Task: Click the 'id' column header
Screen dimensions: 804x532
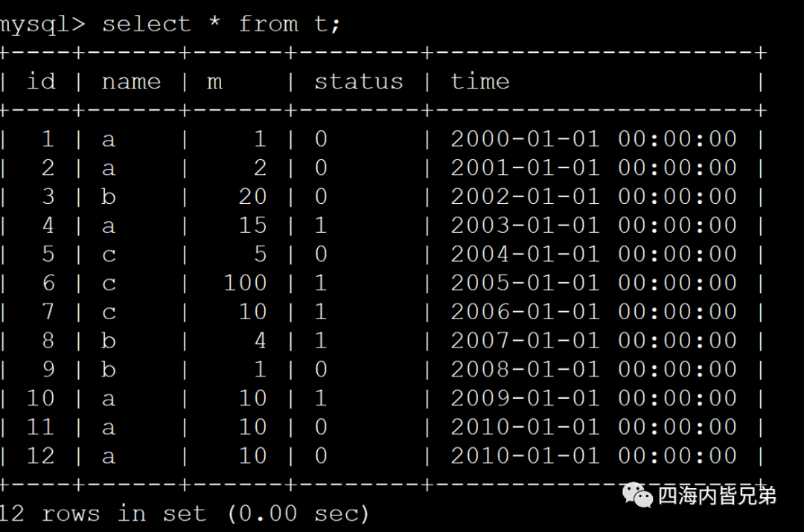Action: [x=41, y=80]
